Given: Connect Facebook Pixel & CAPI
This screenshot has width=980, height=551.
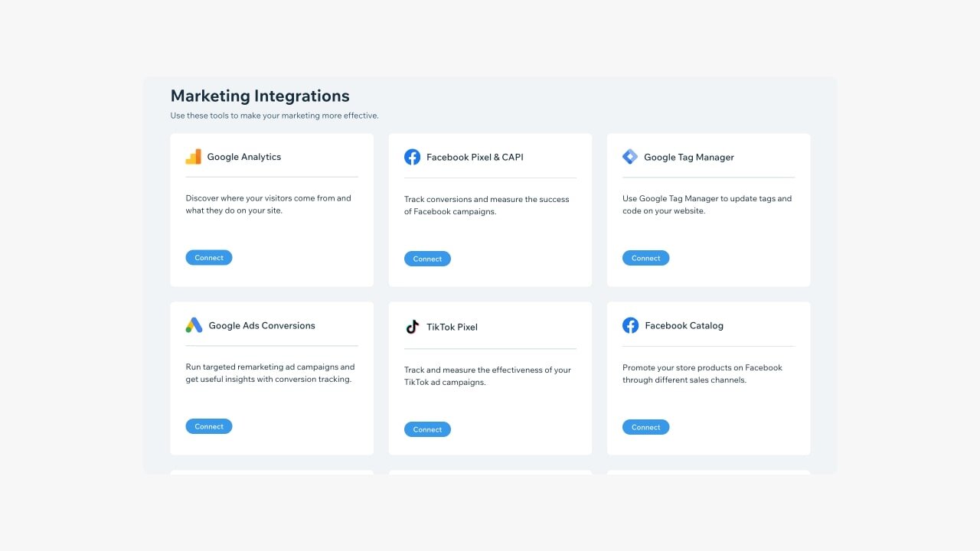Looking at the screenshot, I should (427, 259).
